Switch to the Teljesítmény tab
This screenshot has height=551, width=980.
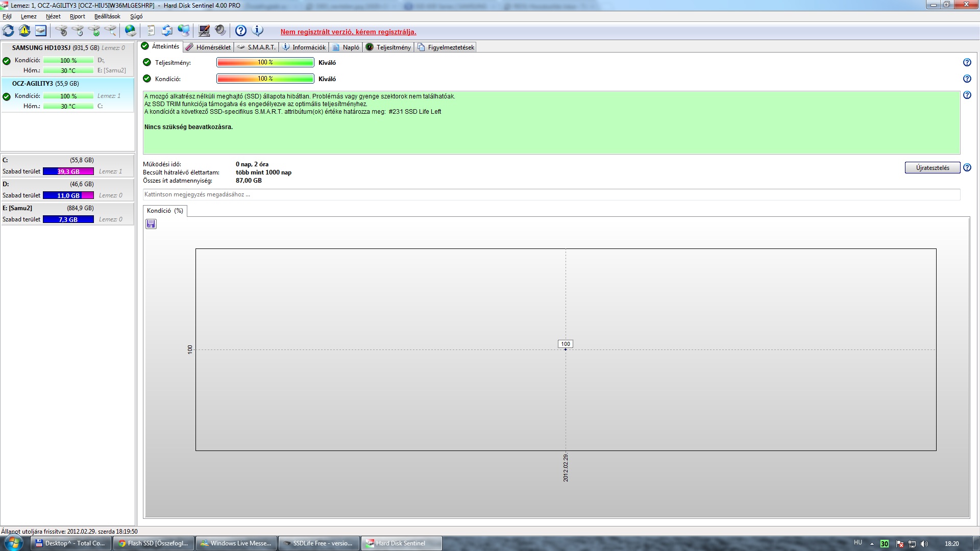388,47
